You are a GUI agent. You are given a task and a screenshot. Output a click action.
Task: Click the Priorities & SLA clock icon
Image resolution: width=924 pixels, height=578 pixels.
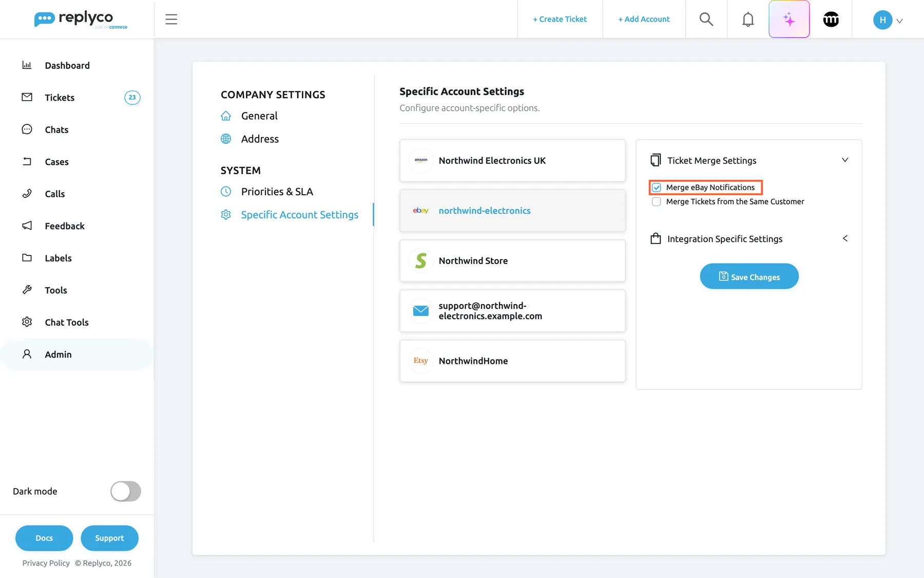click(226, 192)
